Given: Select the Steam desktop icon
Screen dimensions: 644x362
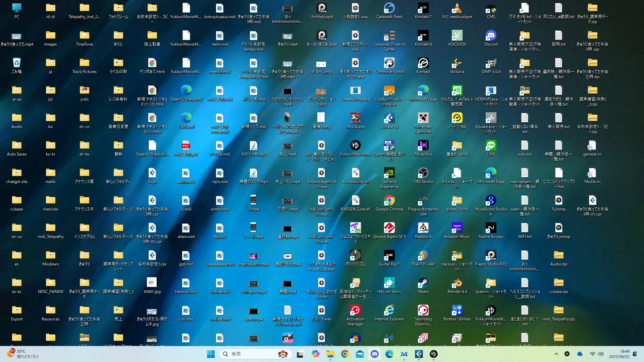Looking at the screenshot, I should (423, 283).
